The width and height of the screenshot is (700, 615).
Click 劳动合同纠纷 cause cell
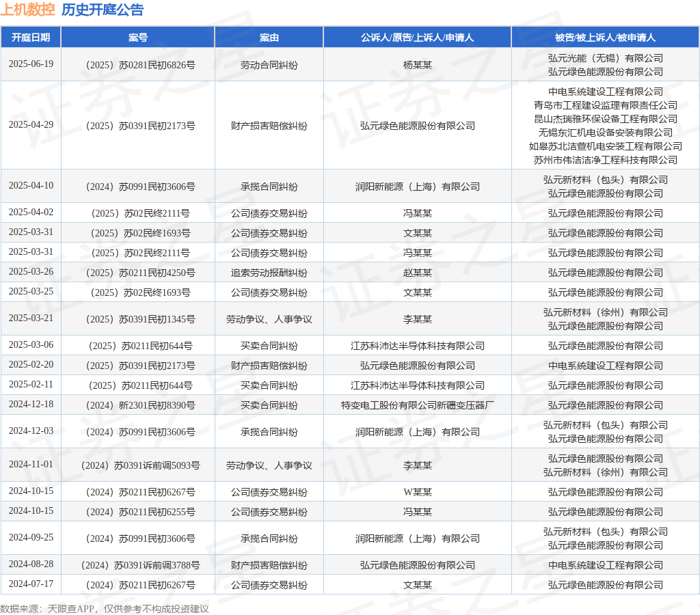coord(269,65)
